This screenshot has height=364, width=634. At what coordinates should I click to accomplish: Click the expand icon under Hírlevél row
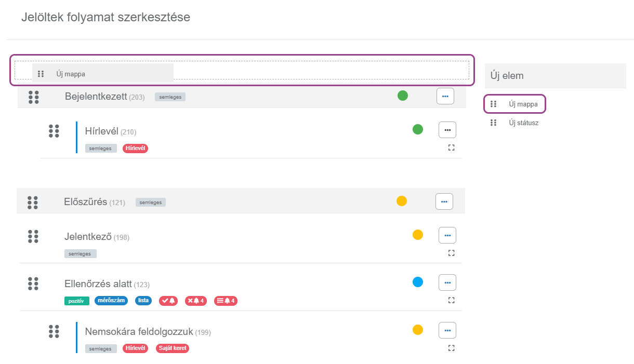(x=451, y=148)
